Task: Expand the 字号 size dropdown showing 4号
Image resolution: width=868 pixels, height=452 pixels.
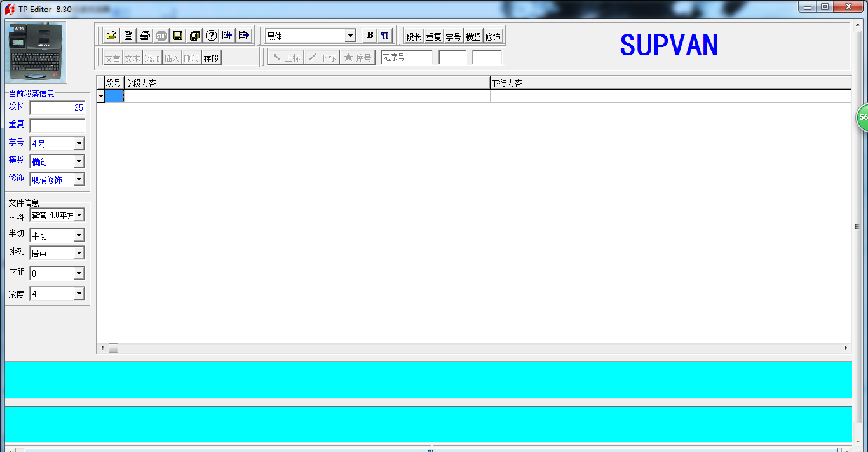Action: (79, 144)
